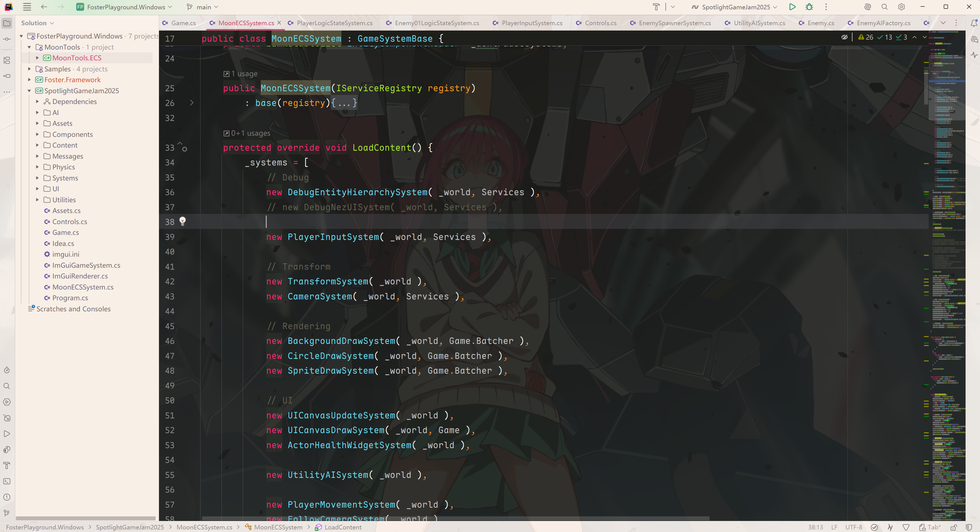Screen dimensions: 980x532
Task: Click LoadContent in the breadcrumb bar
Action: pyautogui.click(x=343, y=527)
